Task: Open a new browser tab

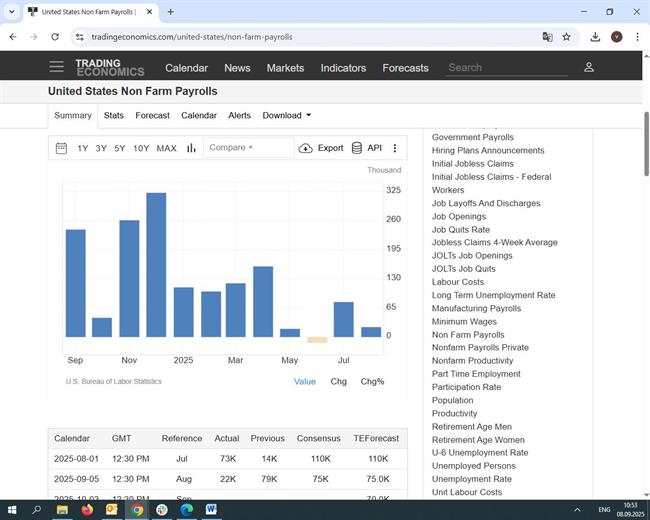Action: [170, 12]
